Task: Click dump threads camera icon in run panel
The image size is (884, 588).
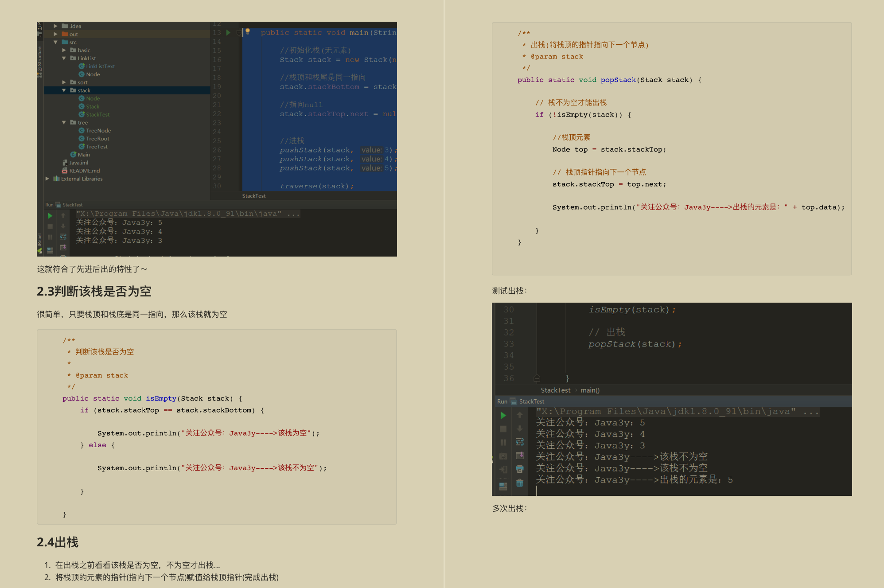Action: click(x=503, y=456)
